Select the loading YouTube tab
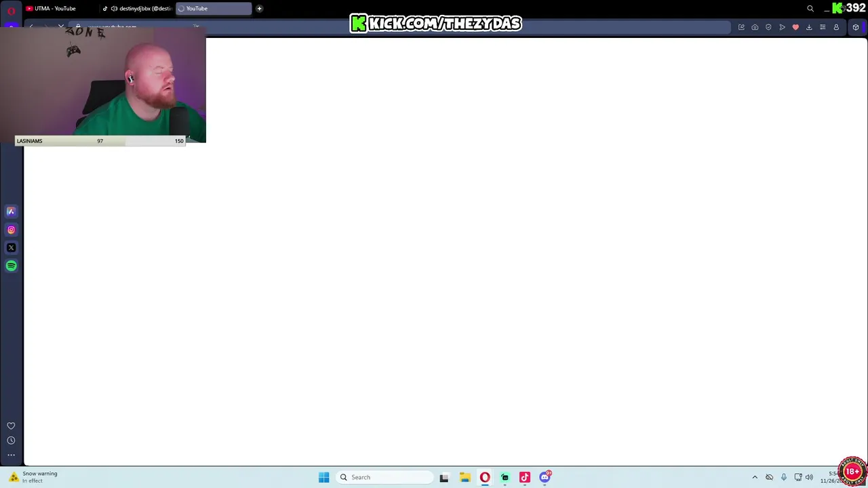The width and height of the screenshot is (868, 488). pos(213,9)
